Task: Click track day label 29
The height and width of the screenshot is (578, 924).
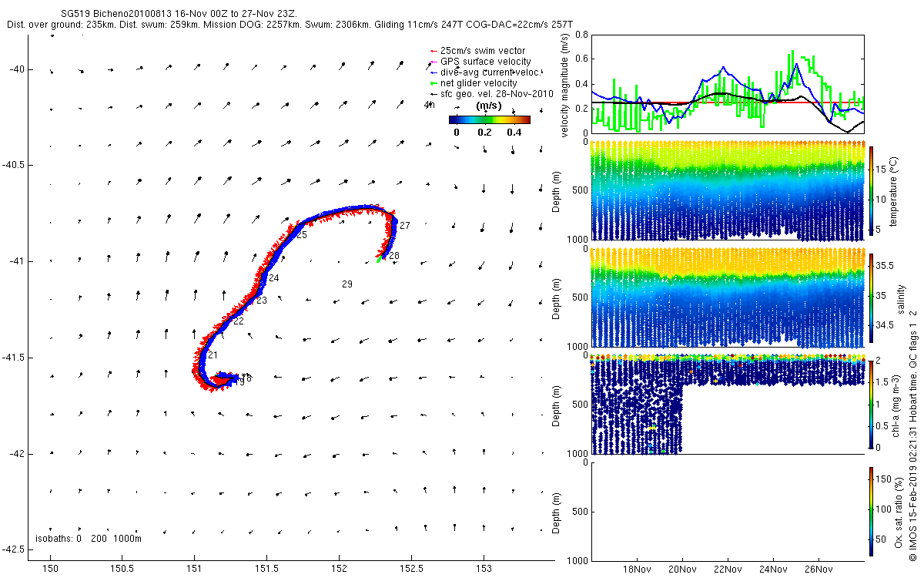Action: pyautogui.click(x=347, y=284)
